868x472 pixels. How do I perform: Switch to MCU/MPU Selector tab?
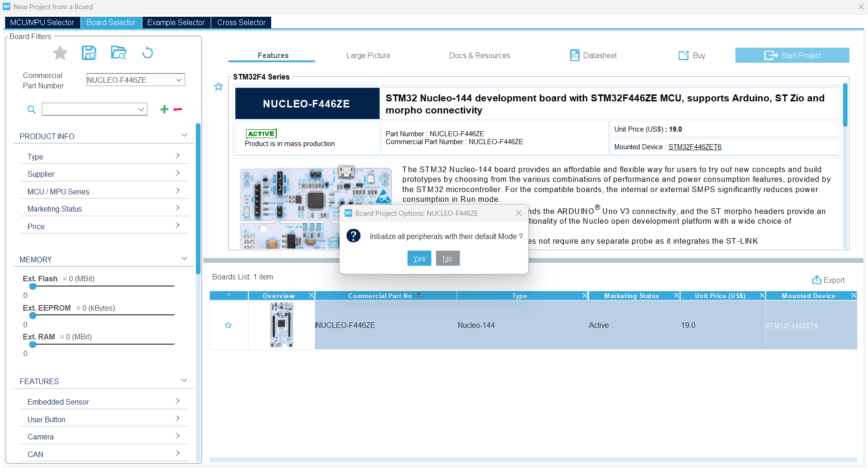(42, 22)
